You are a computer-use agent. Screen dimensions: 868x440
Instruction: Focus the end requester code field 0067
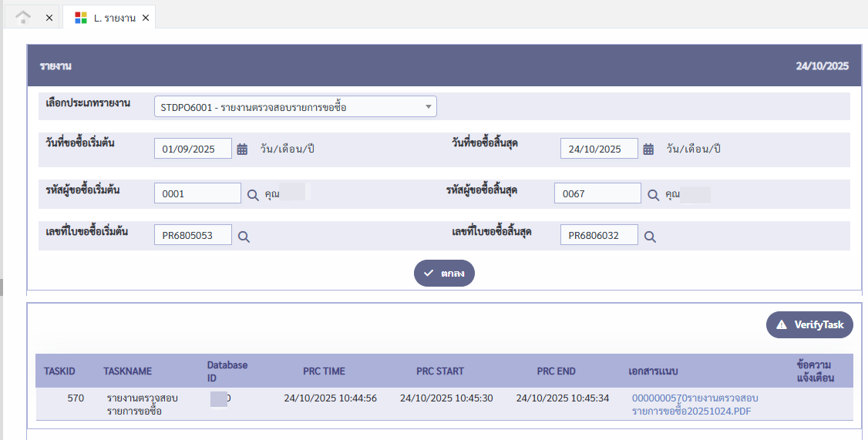[x=597, y=194]
